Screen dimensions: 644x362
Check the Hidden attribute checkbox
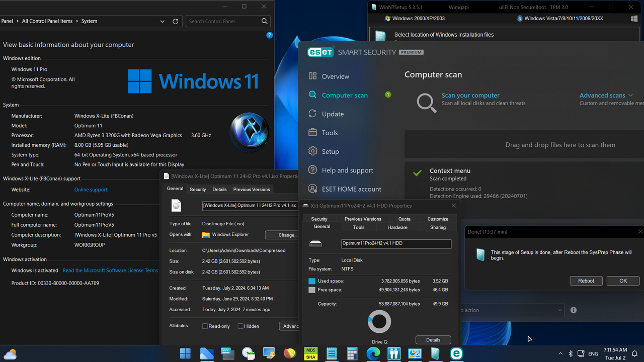pos(240,326)
